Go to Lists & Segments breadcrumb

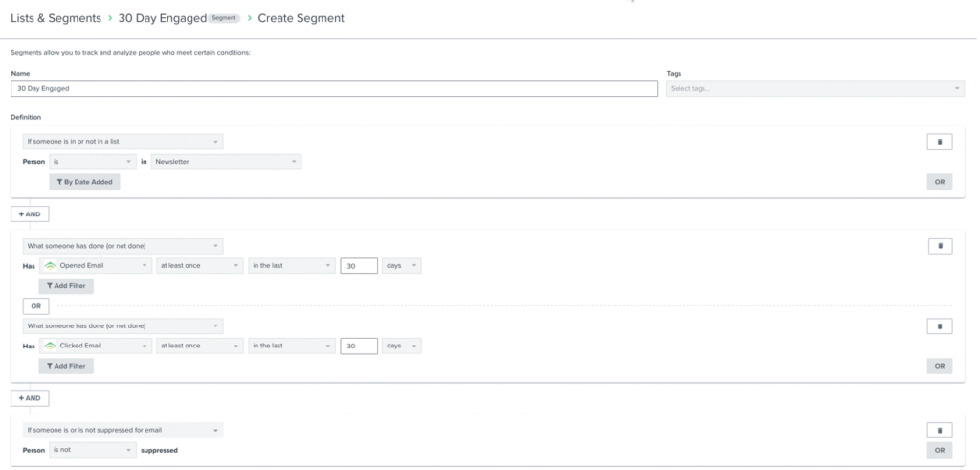click(x=56, y=19)
